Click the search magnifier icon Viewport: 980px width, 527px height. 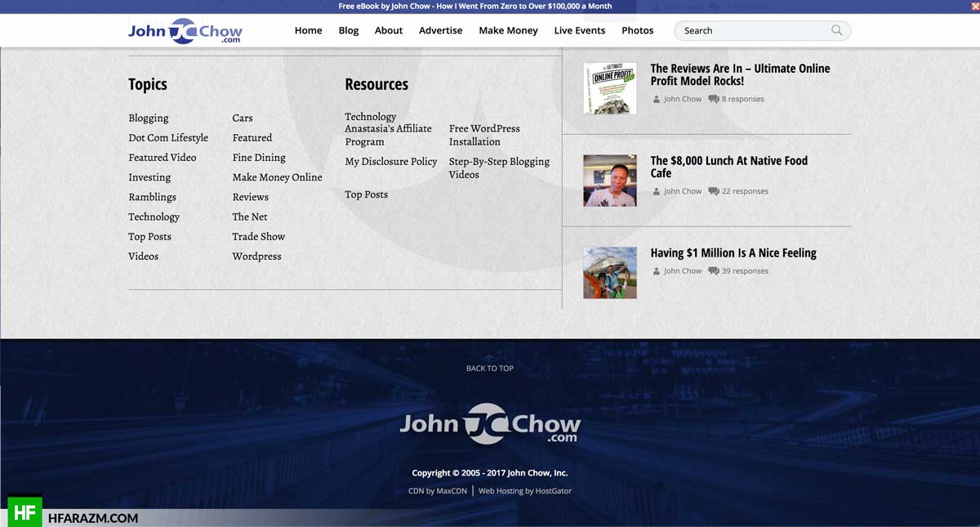coord(836,30)
